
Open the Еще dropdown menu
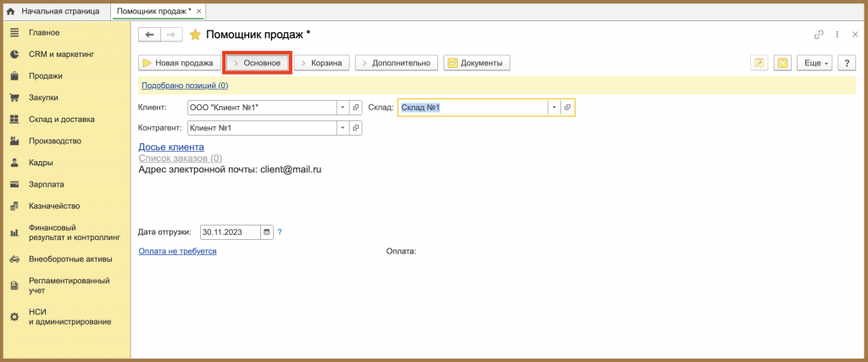[x=815, y=63]
